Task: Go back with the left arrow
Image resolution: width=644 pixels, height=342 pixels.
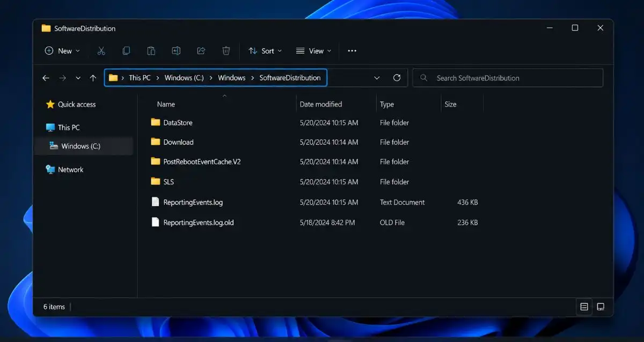Action: click(x=46, y=78)
